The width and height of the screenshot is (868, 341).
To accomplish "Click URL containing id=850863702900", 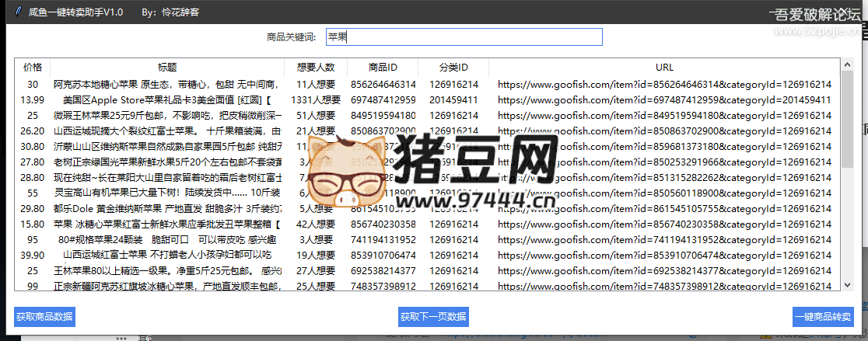I will pos(664,131).
